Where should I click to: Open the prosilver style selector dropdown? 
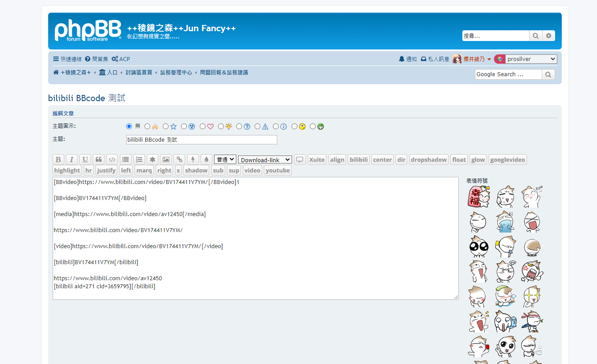[x=531, y=59]
